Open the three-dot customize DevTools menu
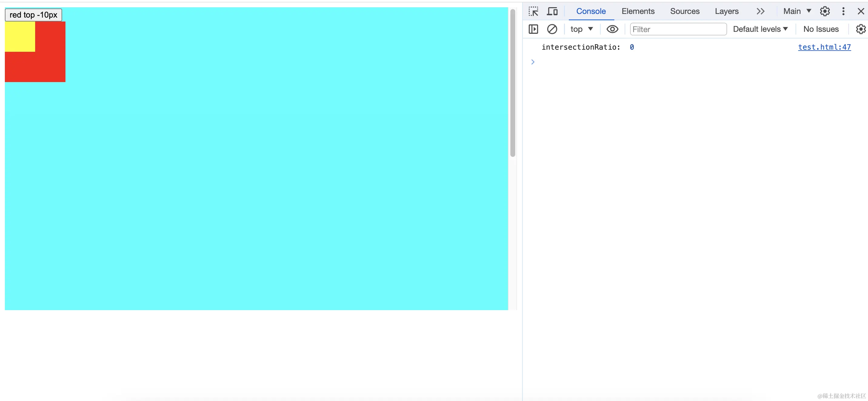Viewport: 868px width, 401px height. 843,12
